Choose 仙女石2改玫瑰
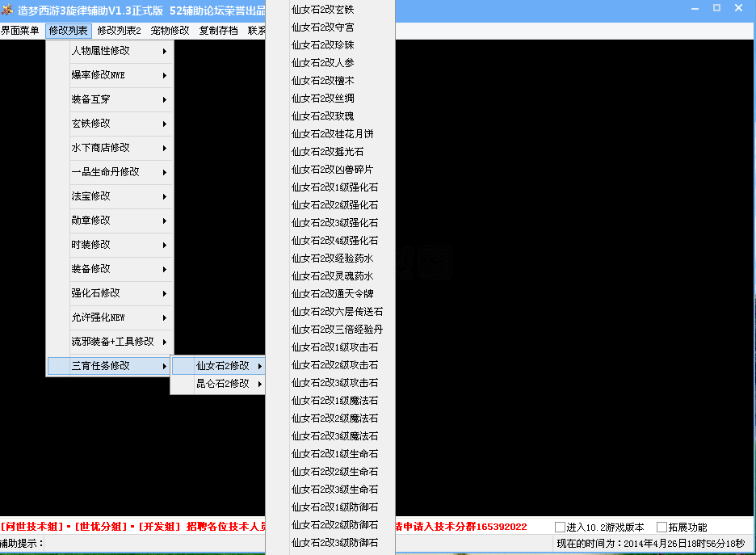Image resolution: width=756 pixels, height=555 pixels. pos(330,116)
